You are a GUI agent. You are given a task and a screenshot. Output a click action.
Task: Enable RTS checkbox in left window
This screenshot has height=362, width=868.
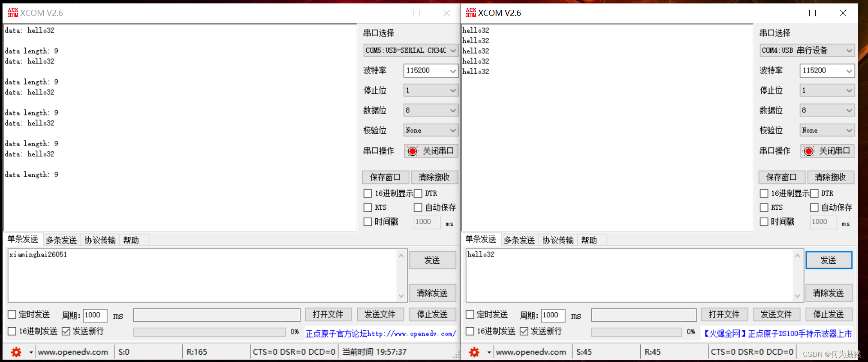(x=368, y=208)
